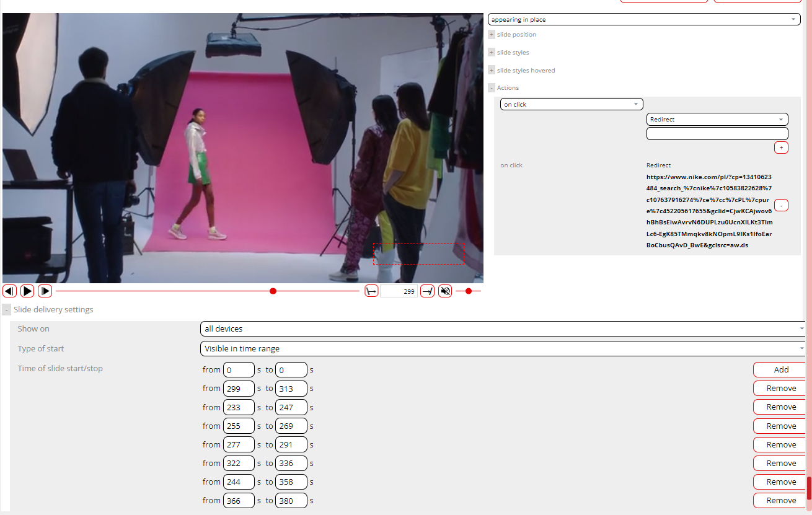Screen dimensions: 812x515
Task: Collapse the Actions section
Action: point(492,88)
